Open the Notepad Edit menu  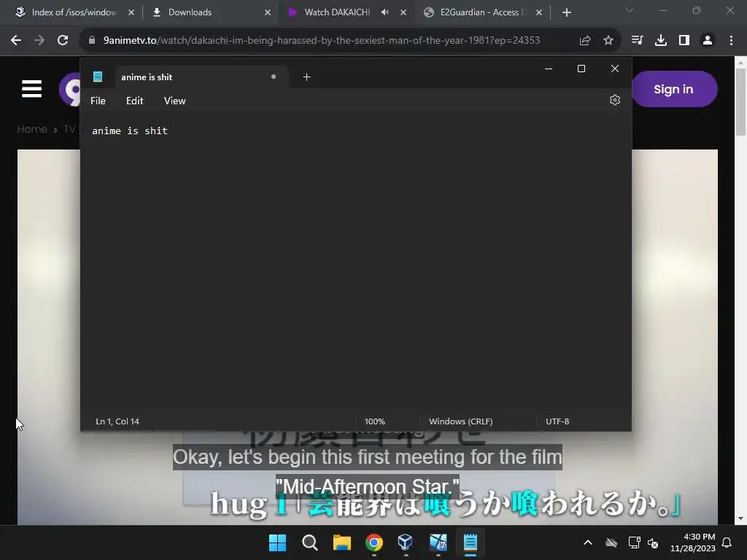click(134, 101)
